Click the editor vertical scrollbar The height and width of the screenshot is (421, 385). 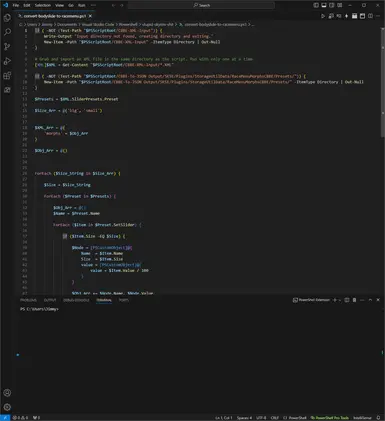(x=383, y=82)
